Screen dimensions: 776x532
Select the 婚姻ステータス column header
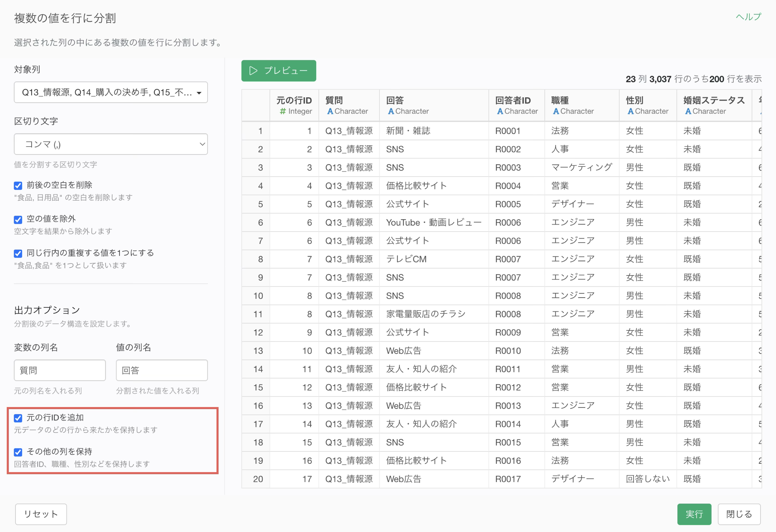pos(714,105)
